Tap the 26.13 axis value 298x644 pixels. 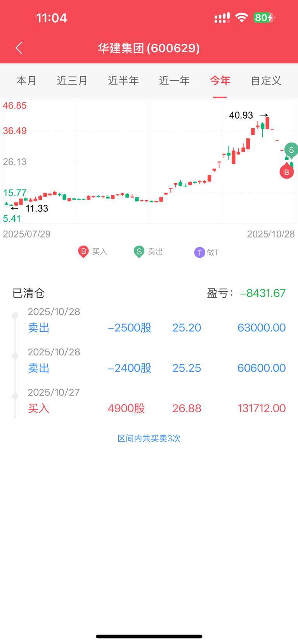pyautogui.click(x=15, y=162)
